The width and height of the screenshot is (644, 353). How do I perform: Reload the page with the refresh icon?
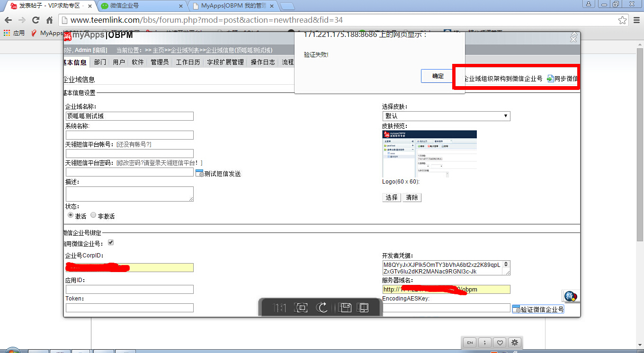(x=36, y=20)
